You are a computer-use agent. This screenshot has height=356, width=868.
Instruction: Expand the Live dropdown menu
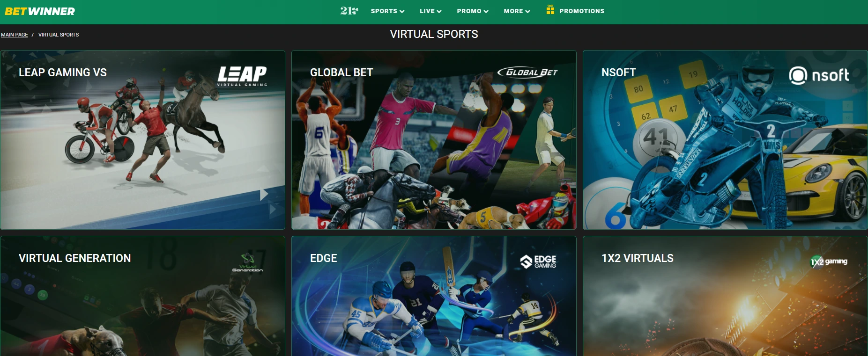coord(430,11)
